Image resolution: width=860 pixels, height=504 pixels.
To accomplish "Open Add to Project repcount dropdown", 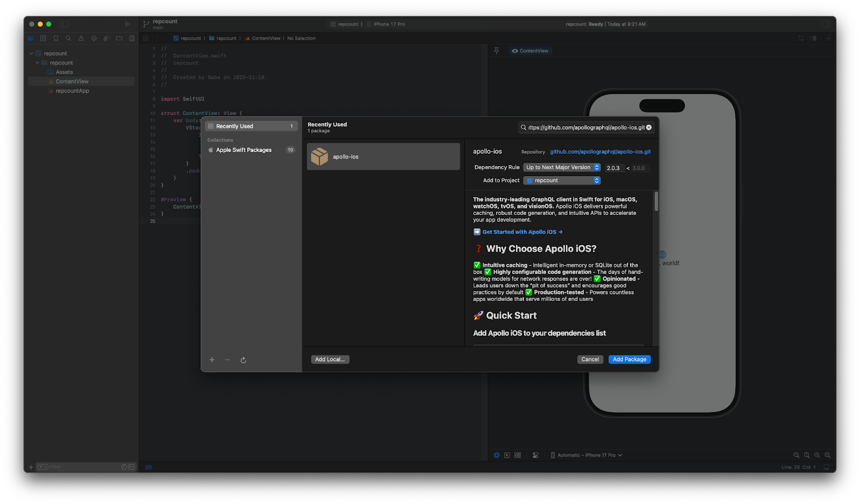I will click(x=562, y=181).
